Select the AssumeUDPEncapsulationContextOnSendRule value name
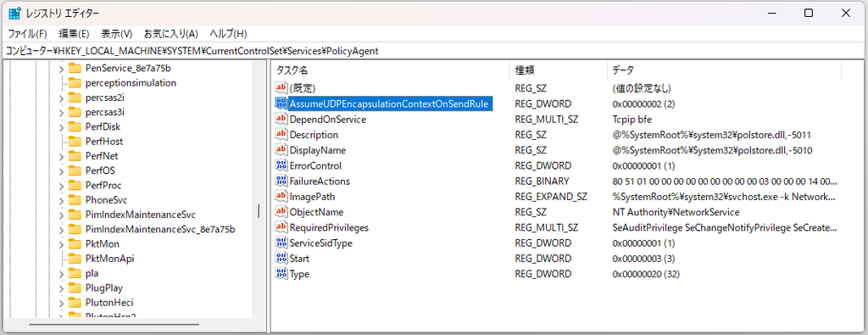868x335 pixels. coord(390,103)
